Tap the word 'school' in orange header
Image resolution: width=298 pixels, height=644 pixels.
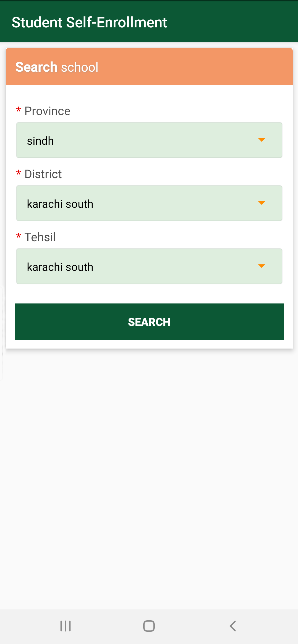pyautogui.click(x=80, y=67)
